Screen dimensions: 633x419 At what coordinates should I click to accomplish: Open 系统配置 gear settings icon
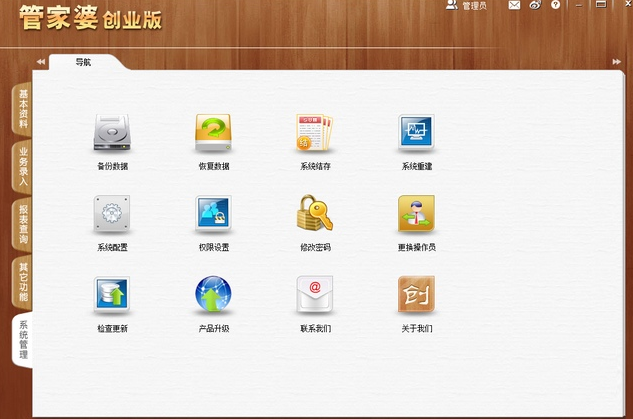point(112,214)
